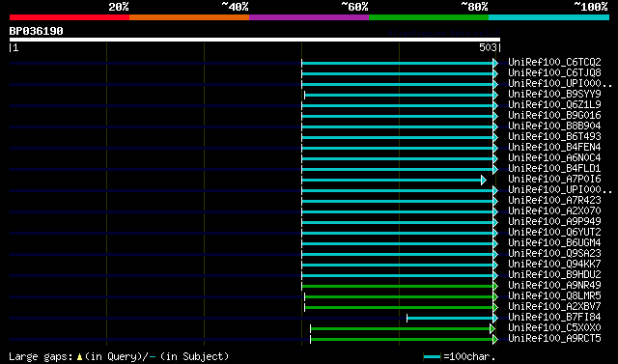
Task: Open the UniRef100_Q6Z1L9 hit label
Action: pos(554,105)
